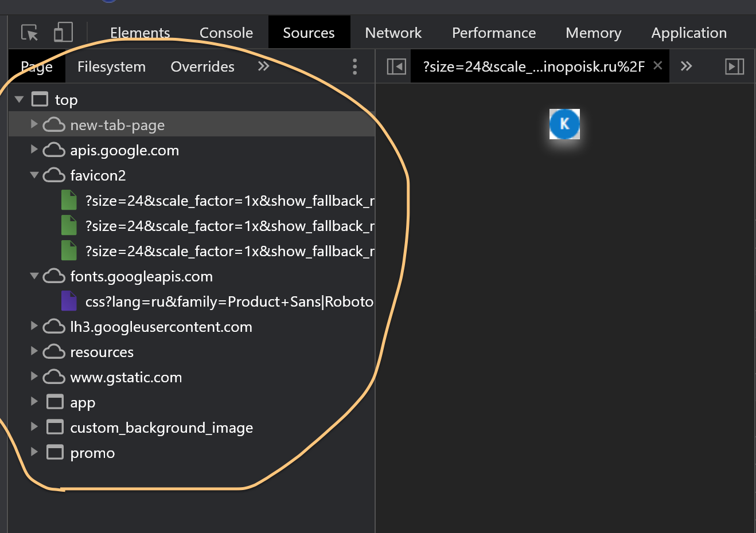Image resolution: width=756 pixels, height=533 pixels.
Task: Collapse the fonts.googleapis.com arrow
Action: [x=34, y=276]
